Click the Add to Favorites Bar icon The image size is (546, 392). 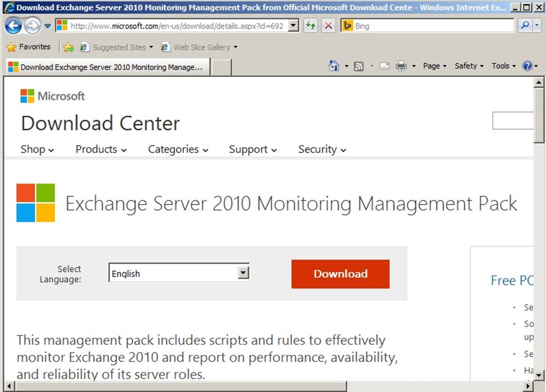click(x=69, y=47)
